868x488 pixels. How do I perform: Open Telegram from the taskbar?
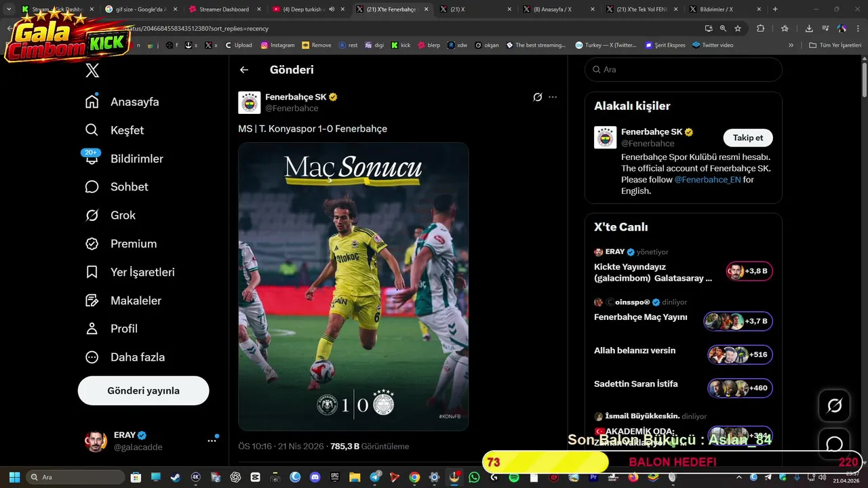pos(374,477)
